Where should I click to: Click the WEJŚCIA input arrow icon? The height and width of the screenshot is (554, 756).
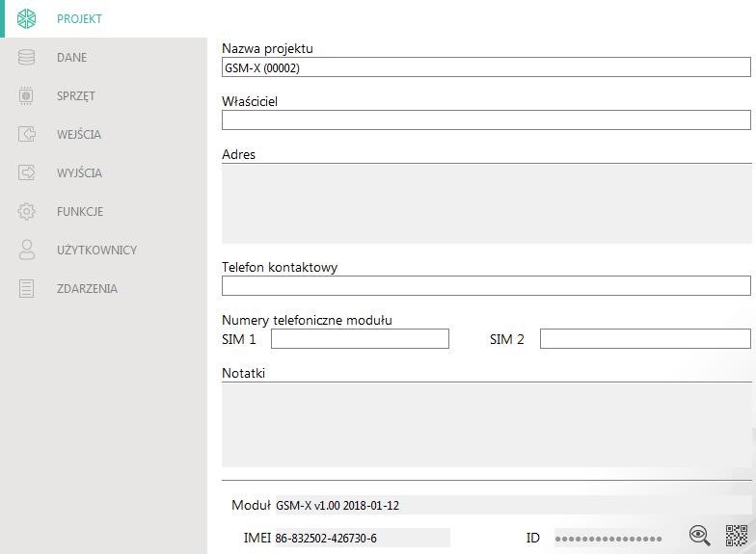(27, 134)
